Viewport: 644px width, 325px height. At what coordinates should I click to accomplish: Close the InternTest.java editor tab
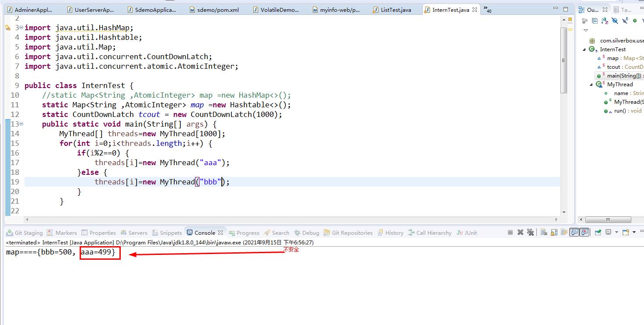coord(475,10)
